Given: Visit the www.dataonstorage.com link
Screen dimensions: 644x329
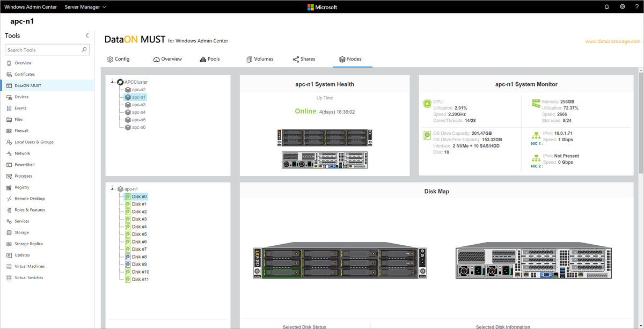Looking at the screenshot, I should click(613, 41).
